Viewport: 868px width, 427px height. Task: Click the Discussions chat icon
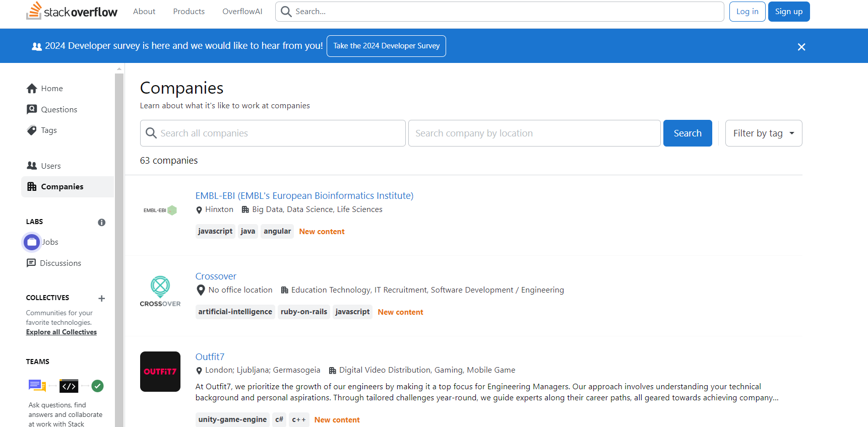tap(31, 263)
